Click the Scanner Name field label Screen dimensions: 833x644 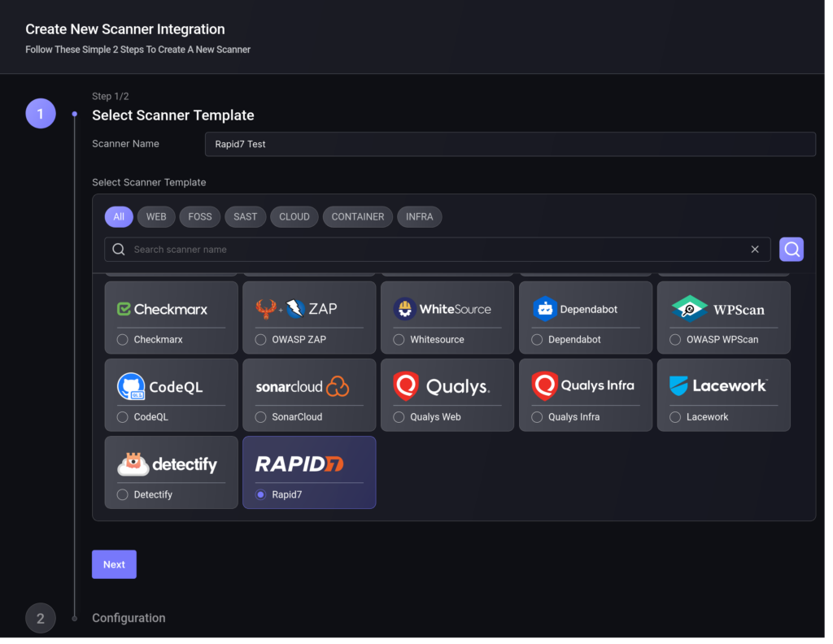click(x=125, y=144)
